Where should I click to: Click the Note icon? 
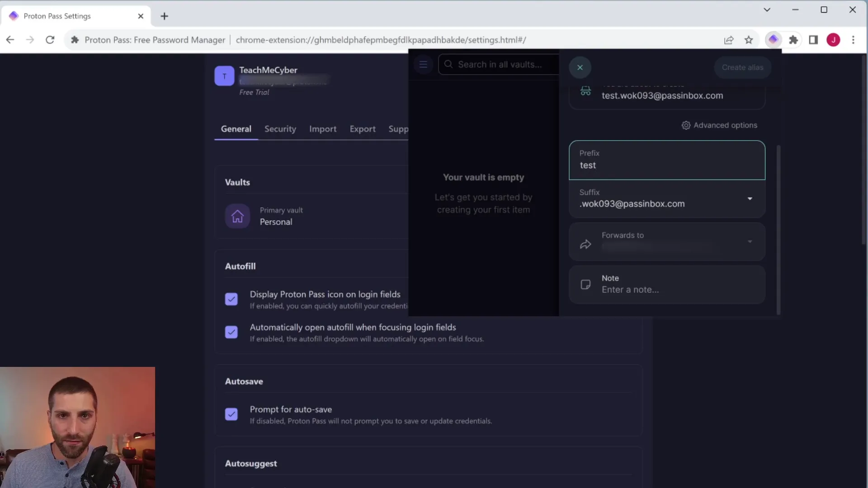pos(585,284)
